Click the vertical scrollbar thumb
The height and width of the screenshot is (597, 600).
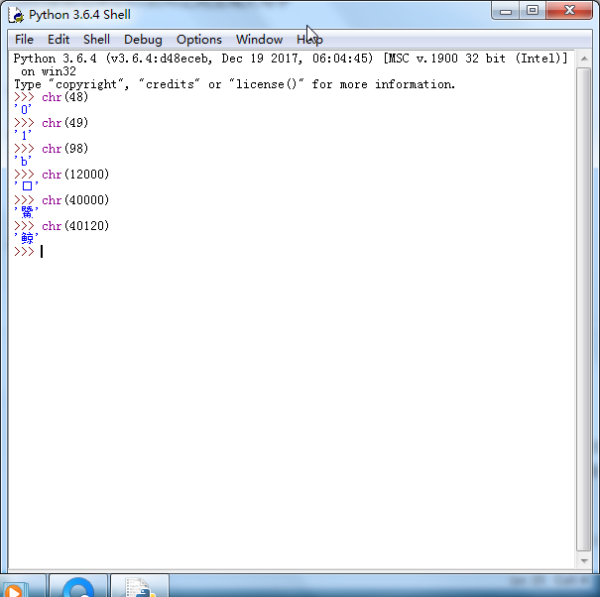click(584, 309)
